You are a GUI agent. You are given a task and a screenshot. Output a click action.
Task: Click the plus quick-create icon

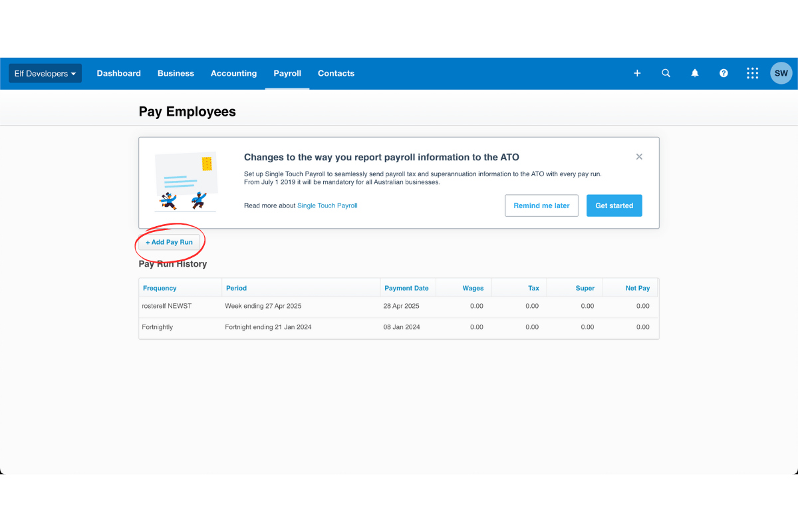click(x=636, y=73)
